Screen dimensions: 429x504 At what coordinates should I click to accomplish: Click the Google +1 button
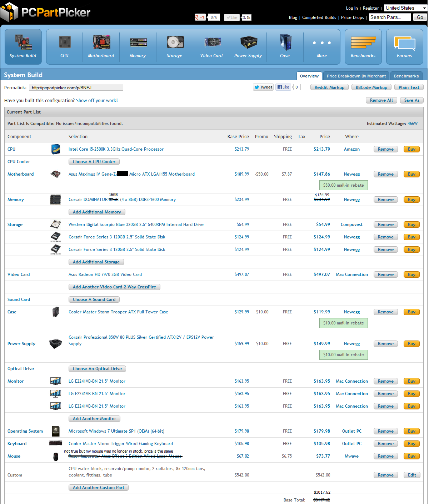tap(200, 17)
